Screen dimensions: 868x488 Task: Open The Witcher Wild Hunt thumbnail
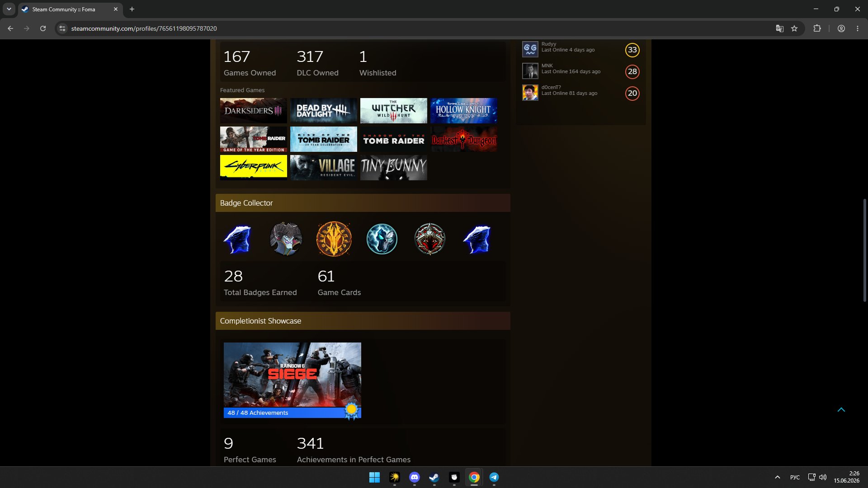pos(394,111)
